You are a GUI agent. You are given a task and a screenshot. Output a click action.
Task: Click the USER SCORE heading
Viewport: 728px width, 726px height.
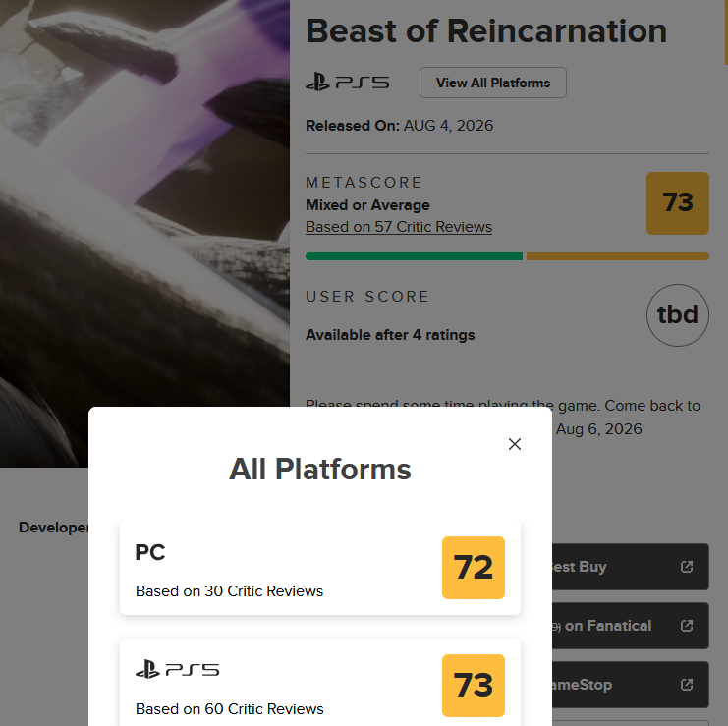367,296
